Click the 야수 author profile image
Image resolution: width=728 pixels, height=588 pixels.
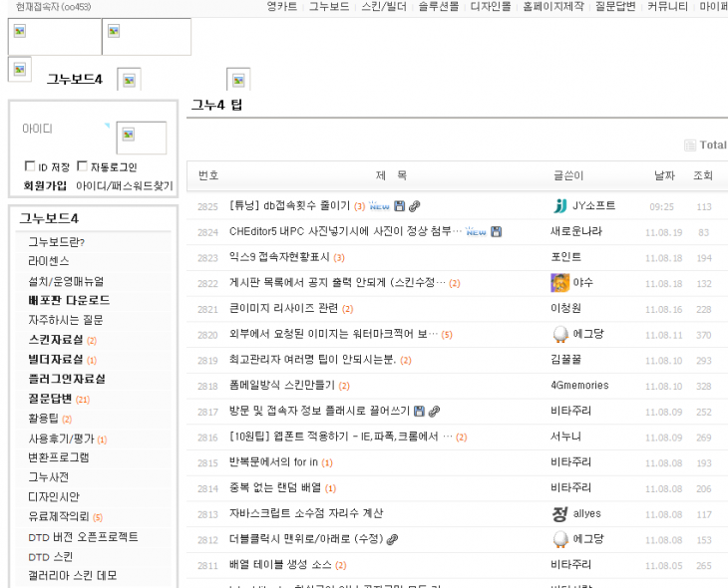560,283
